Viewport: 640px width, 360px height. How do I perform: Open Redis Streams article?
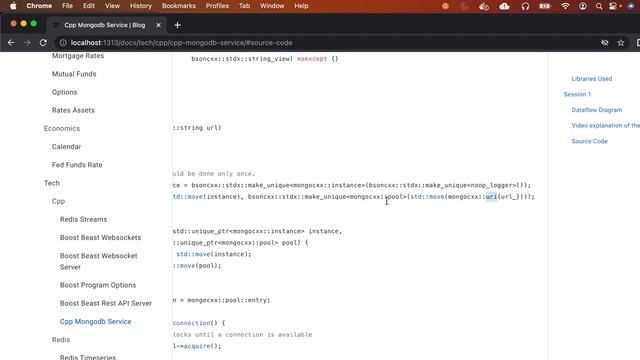tap(83, 219)
